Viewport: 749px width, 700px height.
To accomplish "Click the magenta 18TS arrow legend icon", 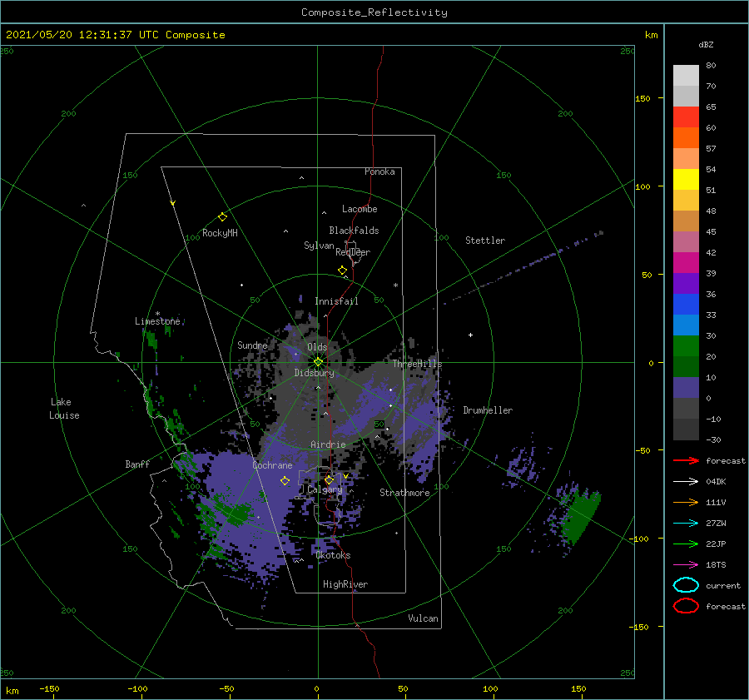I will click(686, 564).
